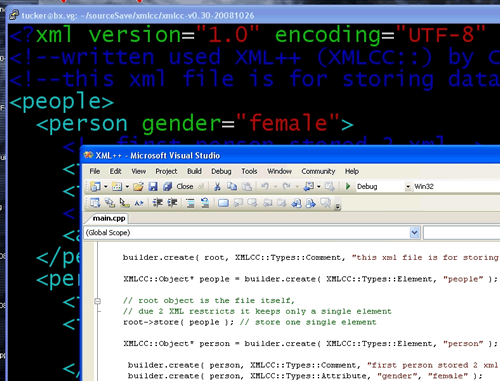Click the Close button in the toolbar
This screenshot has height=381, width=500.
coord(185,186)
